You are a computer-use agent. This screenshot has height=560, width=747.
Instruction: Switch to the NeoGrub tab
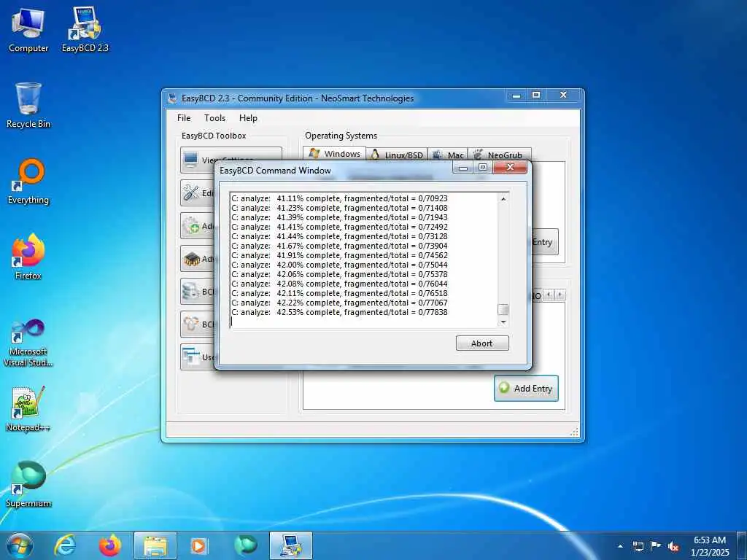point(499,155)
